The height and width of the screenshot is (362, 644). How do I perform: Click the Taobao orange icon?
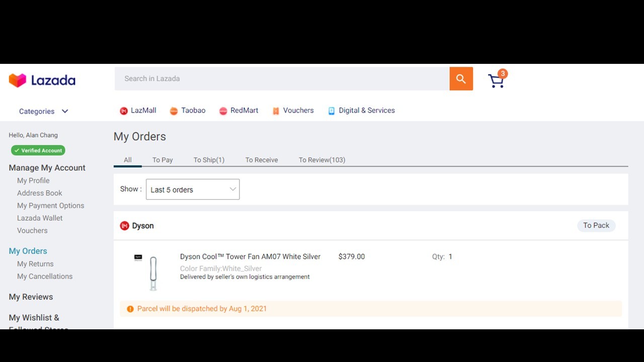click(x=174, y=111)
